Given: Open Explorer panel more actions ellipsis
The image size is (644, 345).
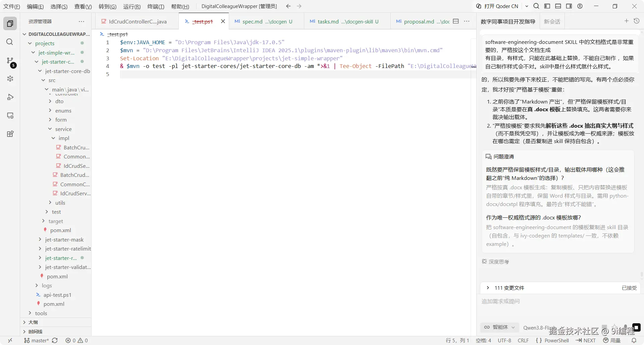Looking at the screenshot, I should [82, 21].
